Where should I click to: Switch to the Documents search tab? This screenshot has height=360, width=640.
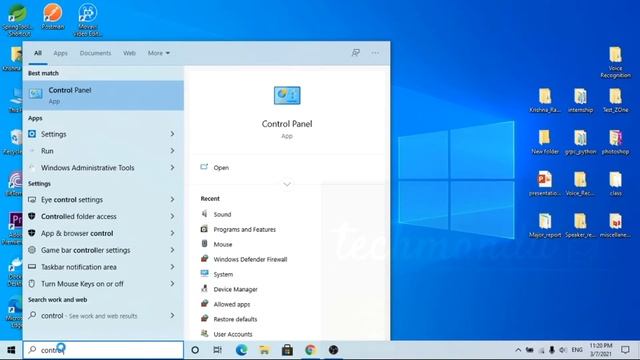coord(95,53)
